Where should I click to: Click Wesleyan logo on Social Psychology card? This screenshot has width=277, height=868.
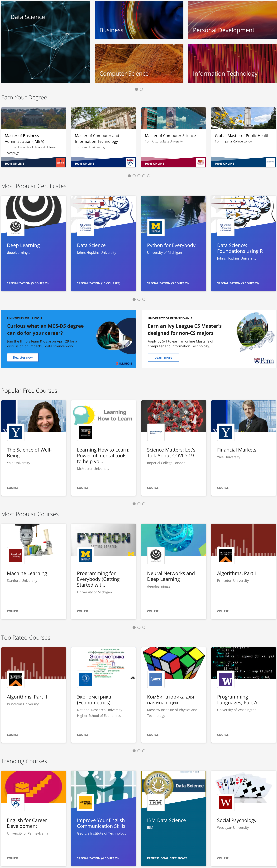[x=226, y=802]
